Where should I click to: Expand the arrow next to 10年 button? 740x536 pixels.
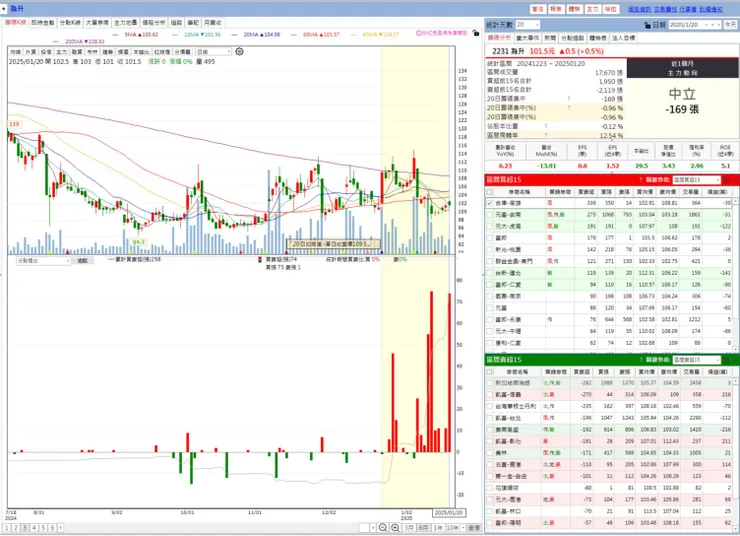click(463, 528)
